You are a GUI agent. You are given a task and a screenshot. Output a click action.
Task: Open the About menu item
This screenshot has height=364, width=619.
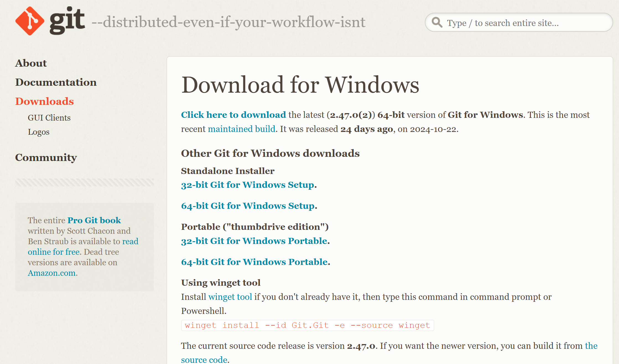[31, 63]
